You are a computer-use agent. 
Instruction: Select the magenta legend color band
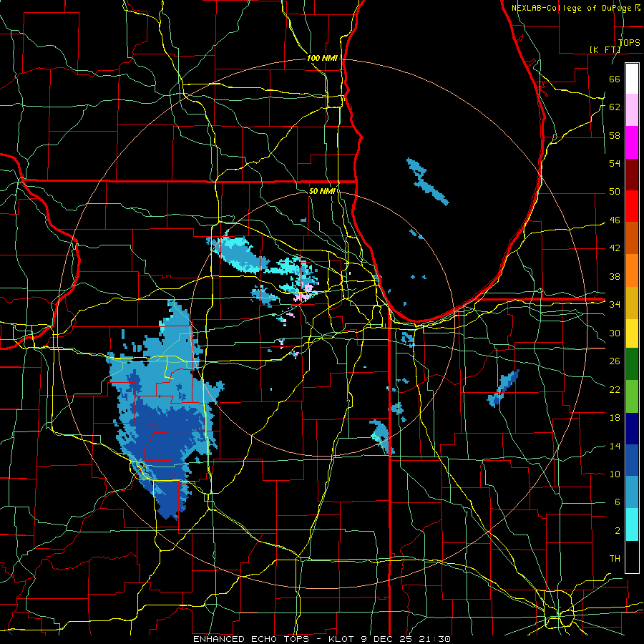pyautogui.click(x=632, y=142)
